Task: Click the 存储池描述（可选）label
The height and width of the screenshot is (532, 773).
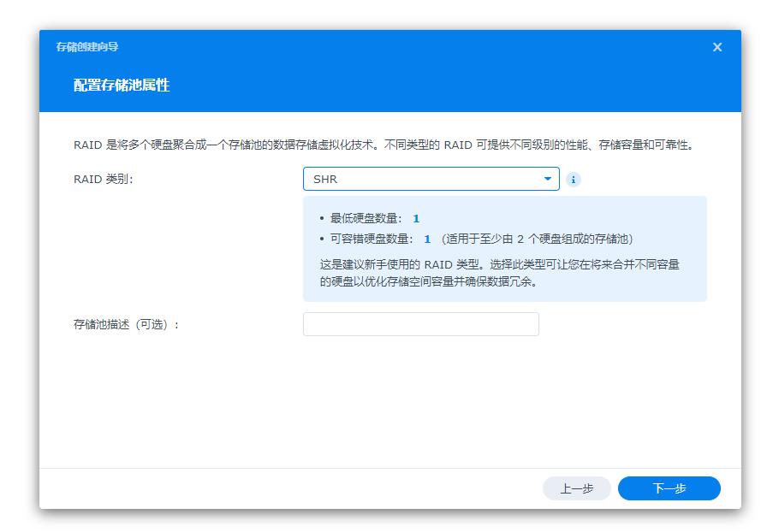Action: [x=126, y=325]
